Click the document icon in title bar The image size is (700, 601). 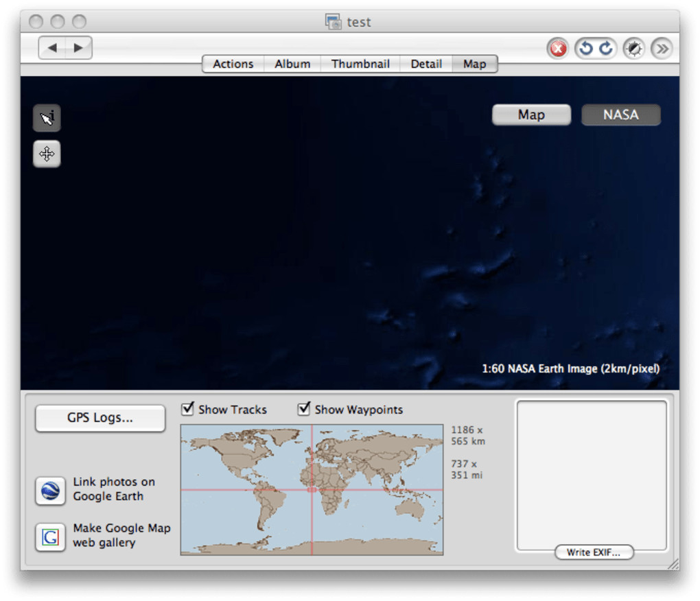333,21
